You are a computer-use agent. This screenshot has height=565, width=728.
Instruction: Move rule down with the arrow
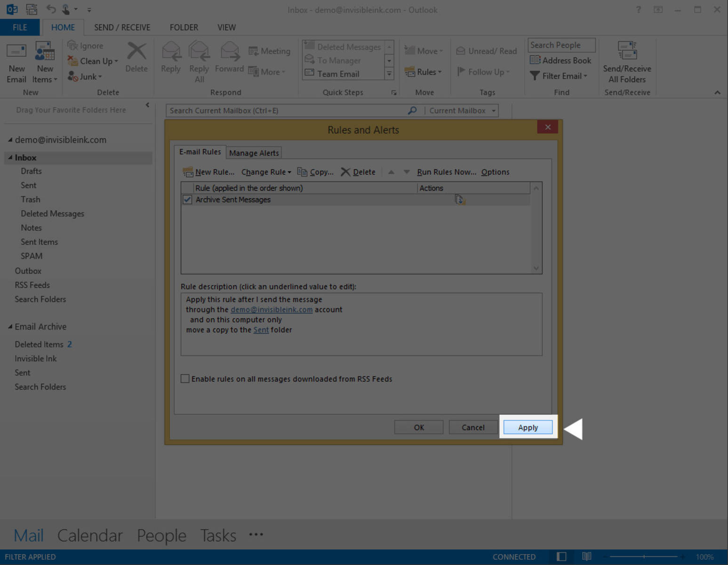407,172
